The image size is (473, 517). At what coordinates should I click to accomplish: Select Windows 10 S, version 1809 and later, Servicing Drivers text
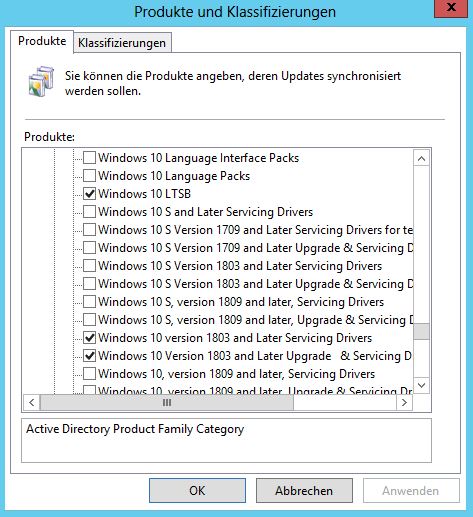[x=241, y=302]
